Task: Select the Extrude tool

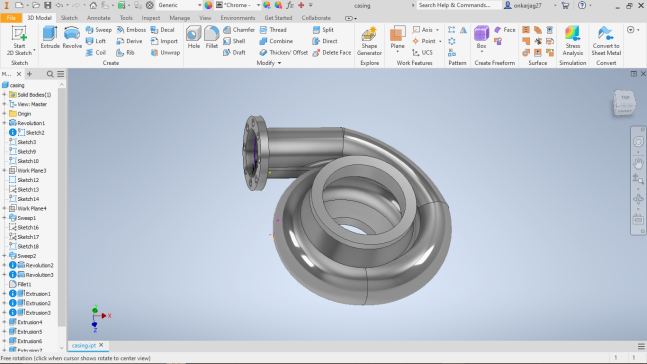Action: 50,38
